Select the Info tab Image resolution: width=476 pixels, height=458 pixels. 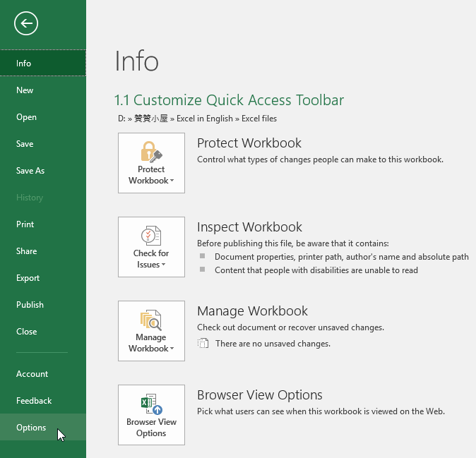[43, 63]
